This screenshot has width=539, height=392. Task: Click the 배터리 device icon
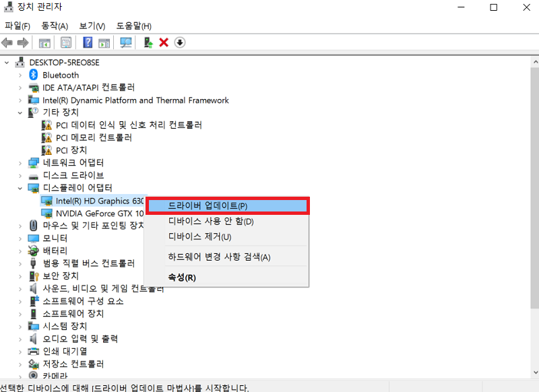tap(33, 251)
